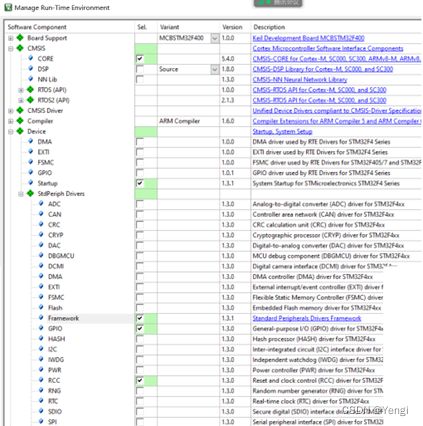Click the CMSIS green diamond icon

click(x=20, y=48)
